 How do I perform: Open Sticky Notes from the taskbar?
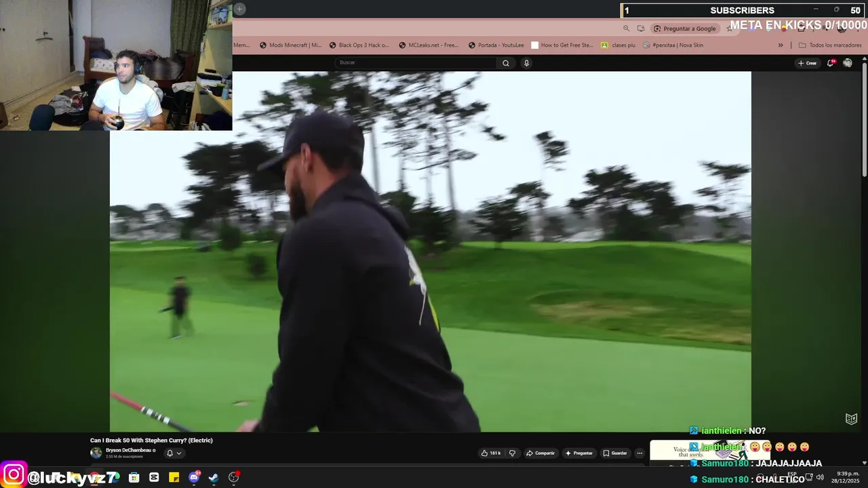(x=174, y=477)
